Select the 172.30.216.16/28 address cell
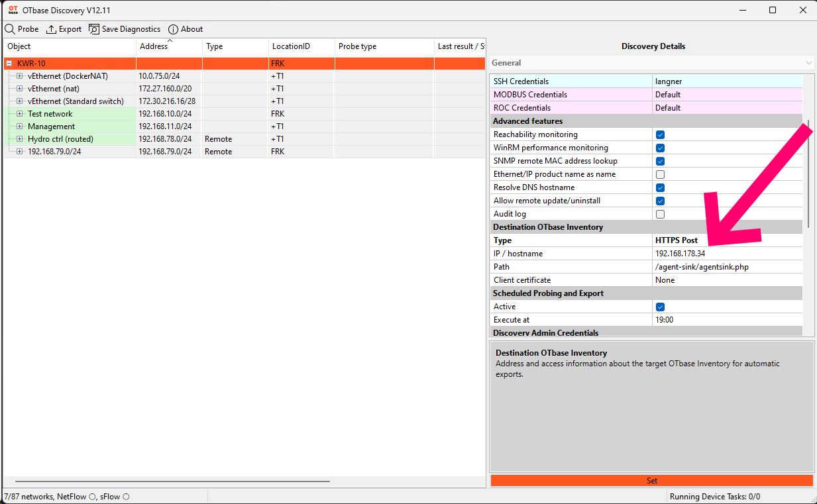Image resolution: width=817 pixels, height=504 pixels. (x=169, y=101)
